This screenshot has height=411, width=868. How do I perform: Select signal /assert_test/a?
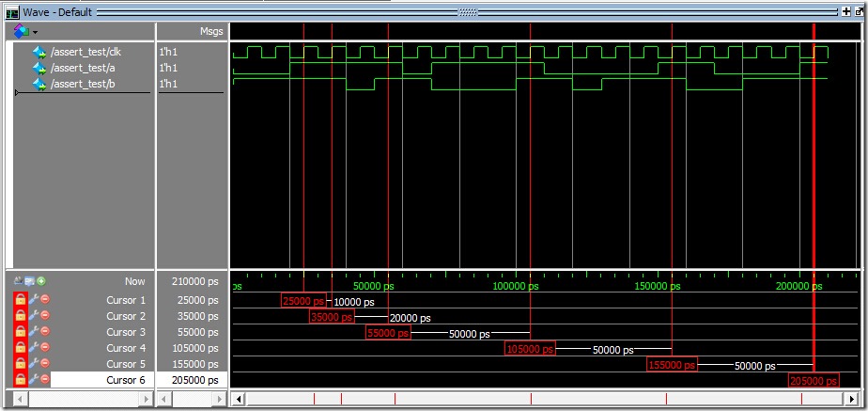coord(83,68)
